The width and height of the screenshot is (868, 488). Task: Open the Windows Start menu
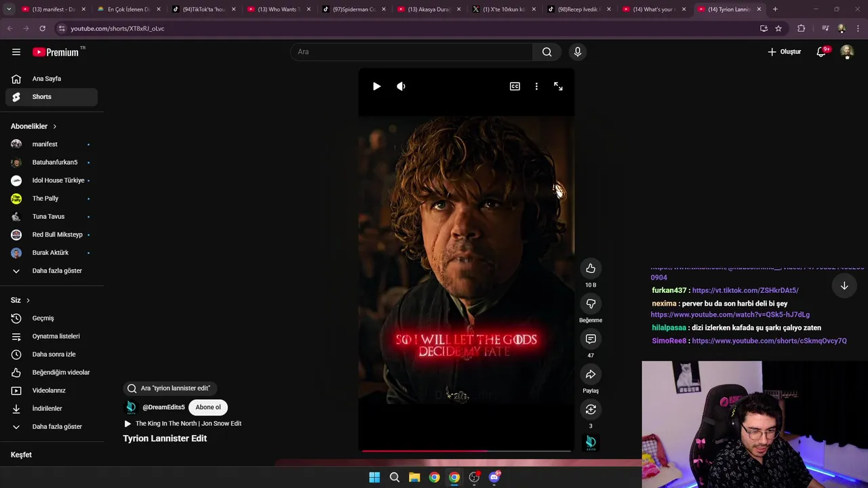374,477
